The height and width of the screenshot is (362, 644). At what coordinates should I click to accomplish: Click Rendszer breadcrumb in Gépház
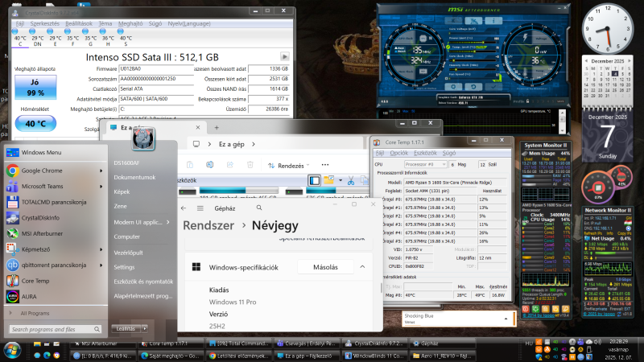pos(208,225)
